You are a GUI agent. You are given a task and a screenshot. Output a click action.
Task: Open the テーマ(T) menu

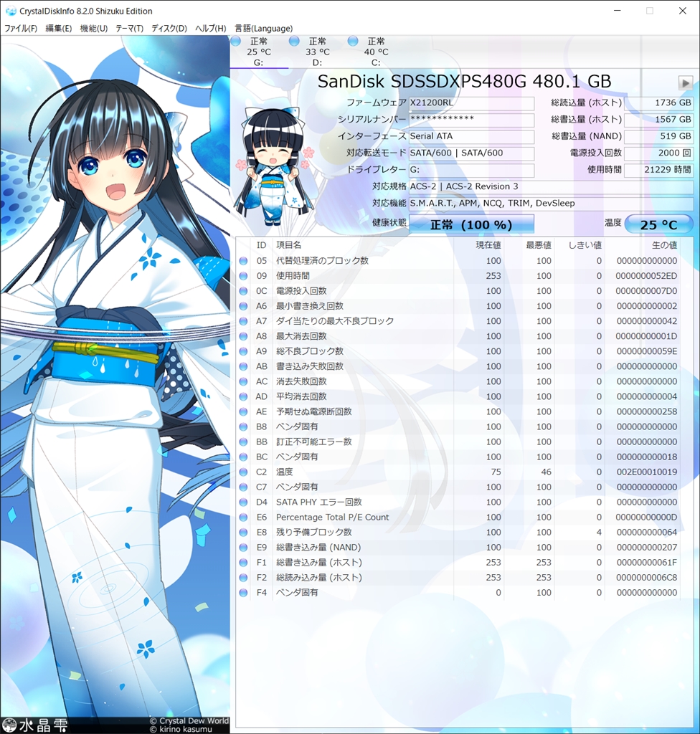tap(129, 28)
